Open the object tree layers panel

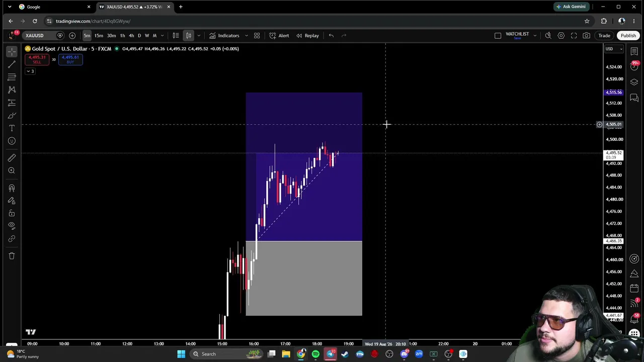[x=634, y=82]
